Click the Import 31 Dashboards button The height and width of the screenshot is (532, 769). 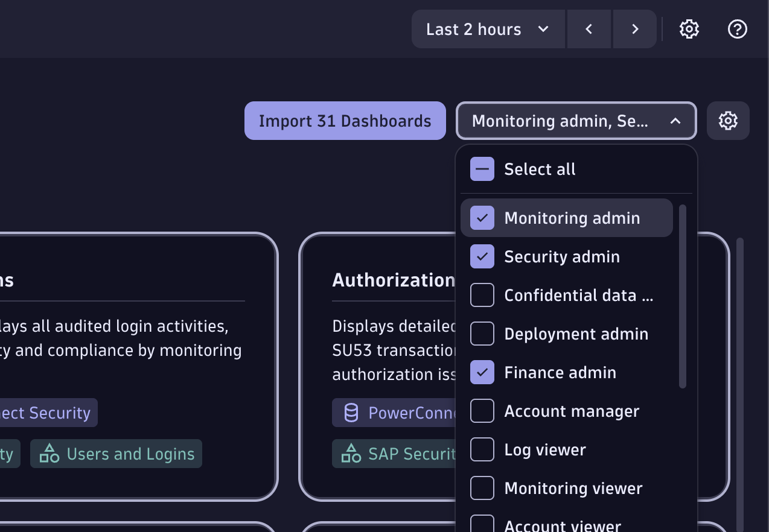[345, 121]
